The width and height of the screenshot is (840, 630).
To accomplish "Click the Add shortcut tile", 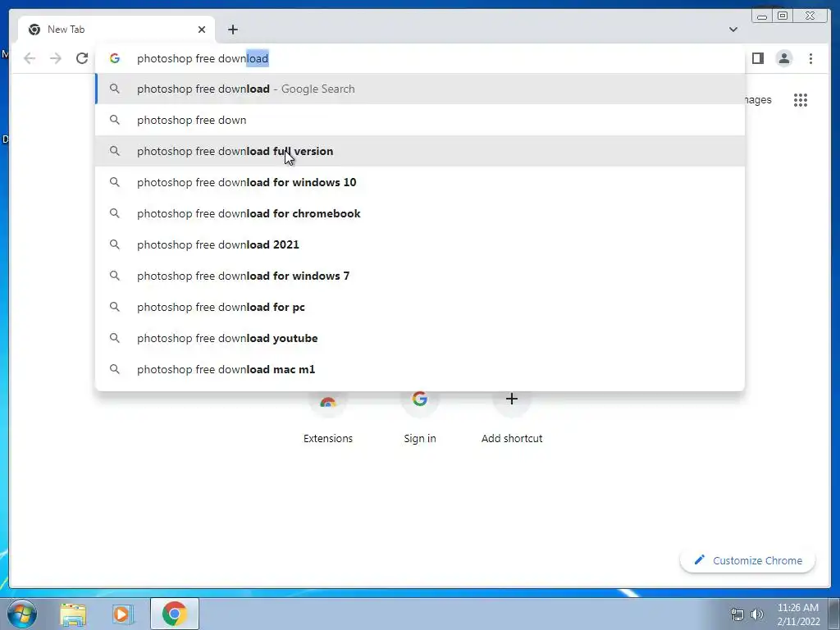I will point(512,417).
